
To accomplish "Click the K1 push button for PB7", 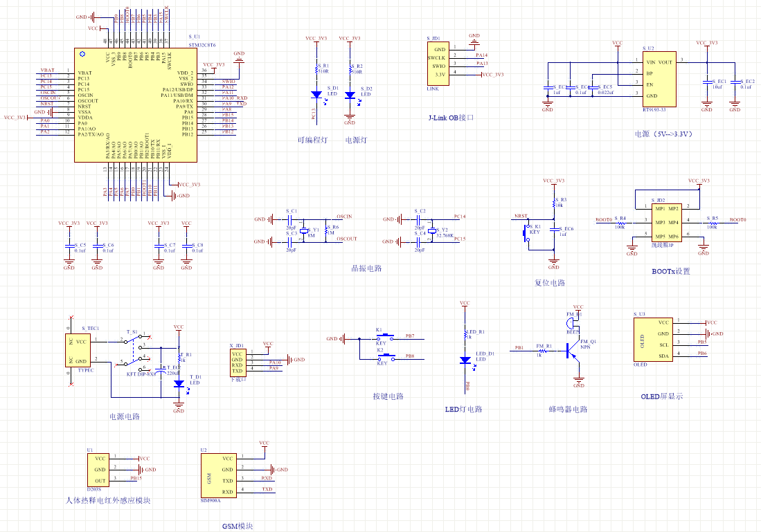I will click(x=384, y=338).
